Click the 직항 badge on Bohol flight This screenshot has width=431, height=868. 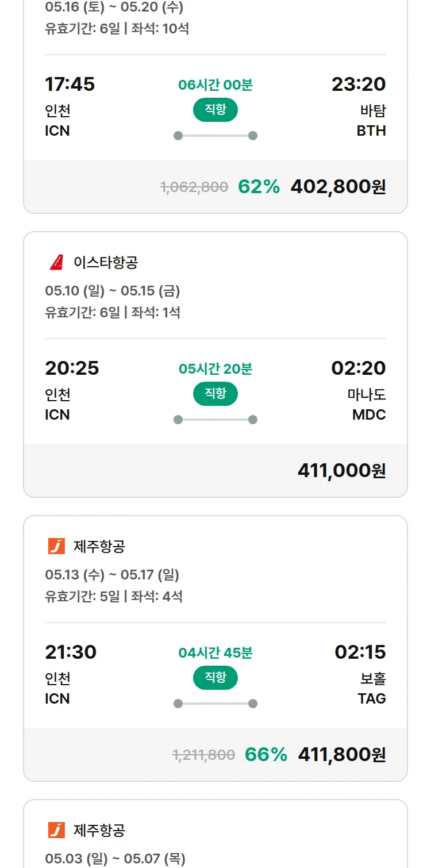click(215, 678)
